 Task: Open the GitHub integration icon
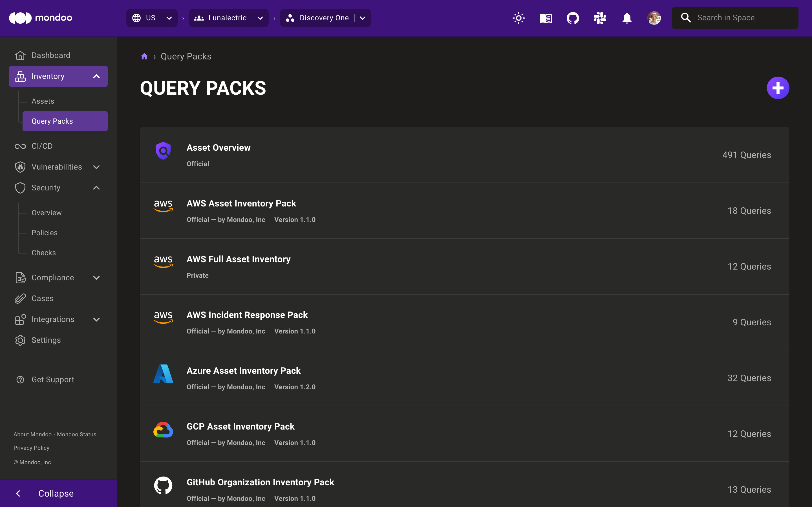pos(572,18)
